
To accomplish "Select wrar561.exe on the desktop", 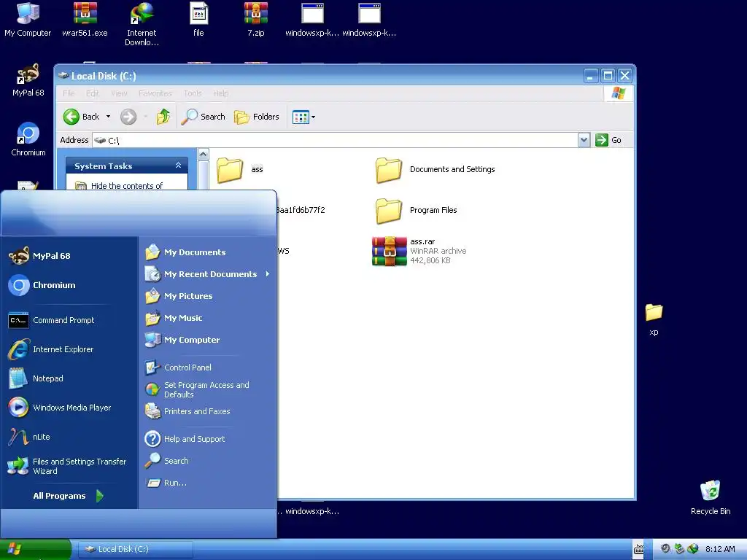I will click(85, 20).
